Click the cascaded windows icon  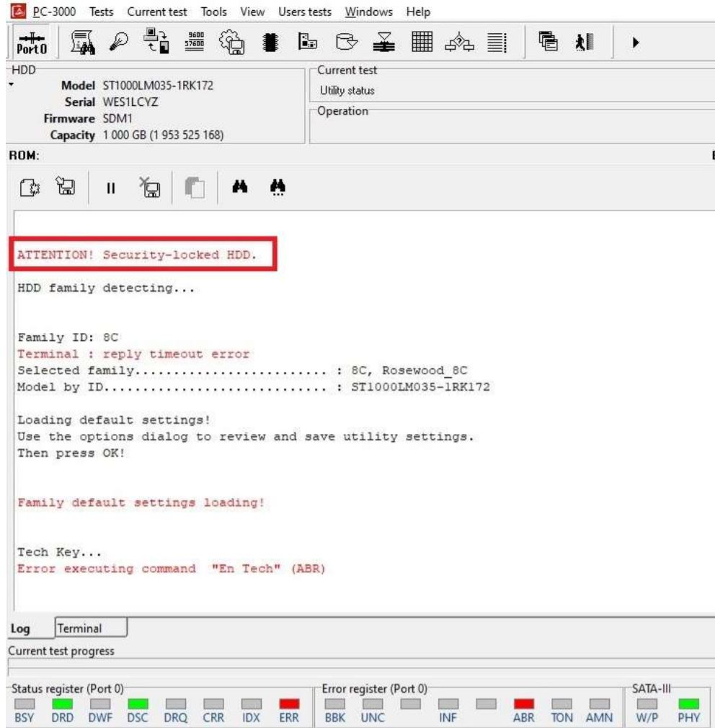click(548, 41)
